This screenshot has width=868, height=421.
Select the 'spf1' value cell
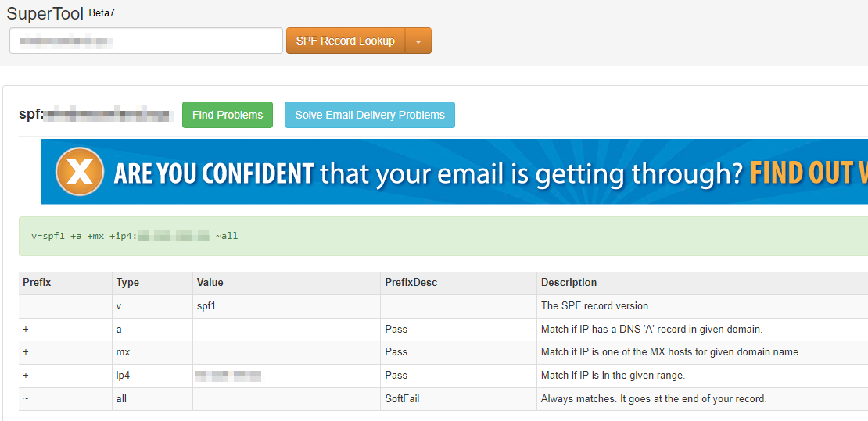(206, 306)
